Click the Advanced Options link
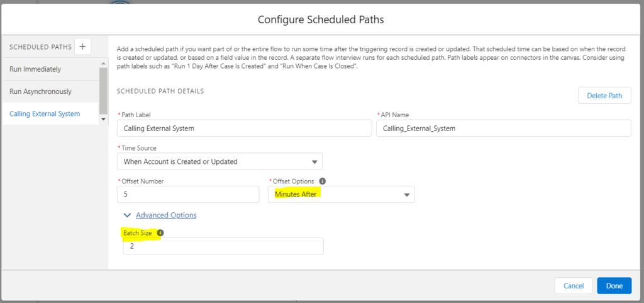The image size is (644, 303). coord(166,215)
